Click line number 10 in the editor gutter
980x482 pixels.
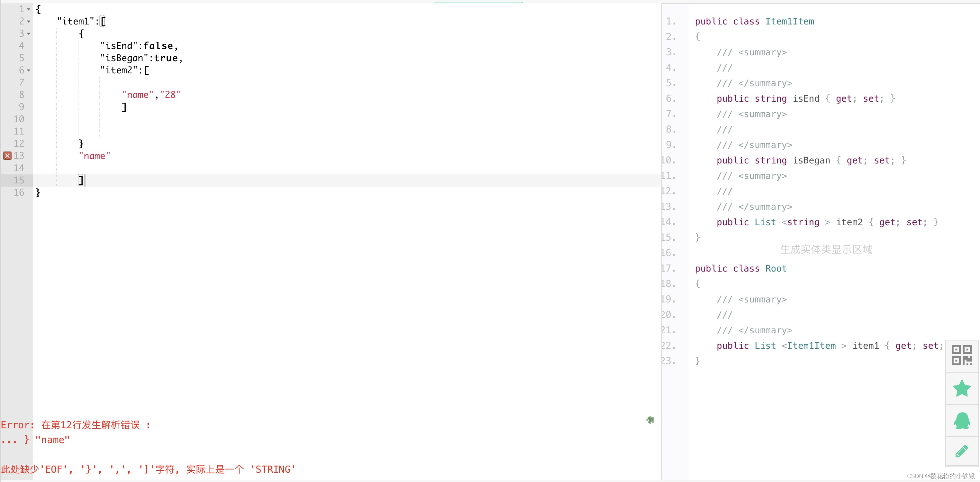[x=19, y=119]
